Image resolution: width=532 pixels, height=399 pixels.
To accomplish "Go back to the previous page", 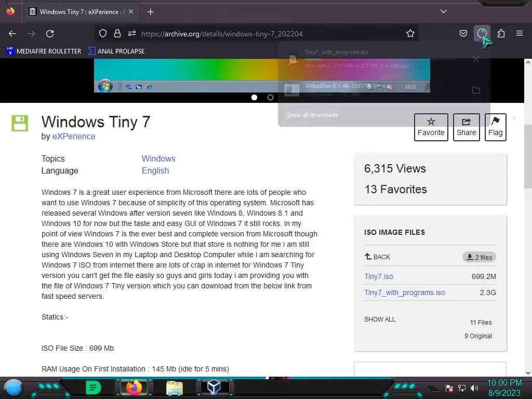I will point(12,34).
